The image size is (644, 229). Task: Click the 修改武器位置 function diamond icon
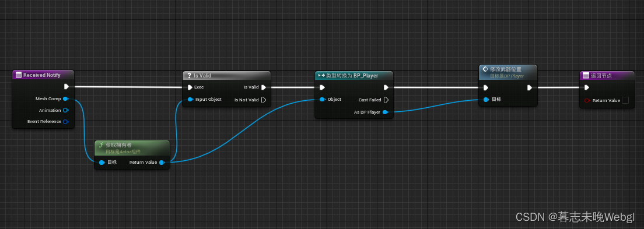coord(485,69)
